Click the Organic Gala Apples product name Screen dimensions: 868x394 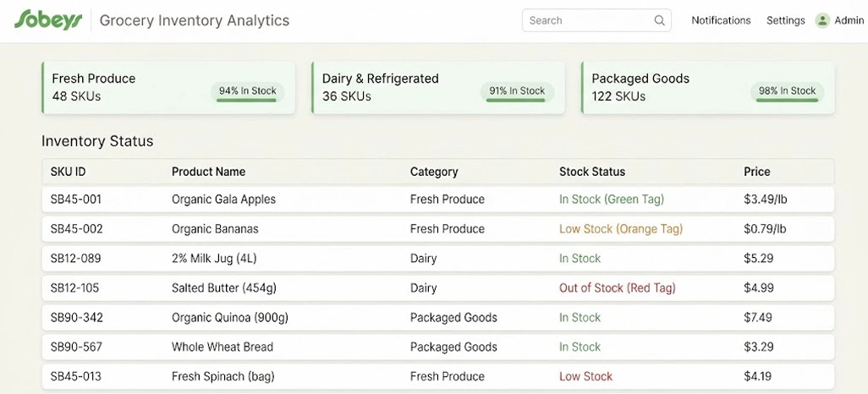pos(223,200)
